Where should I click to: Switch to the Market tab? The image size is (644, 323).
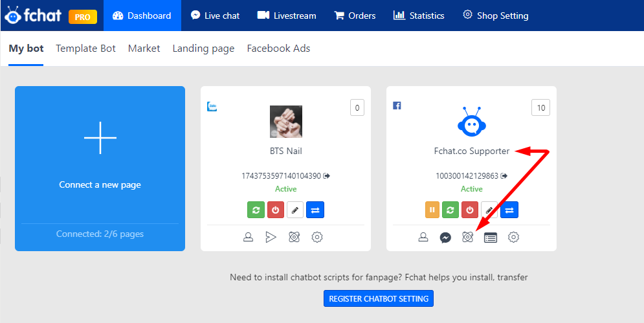point(144,49)
